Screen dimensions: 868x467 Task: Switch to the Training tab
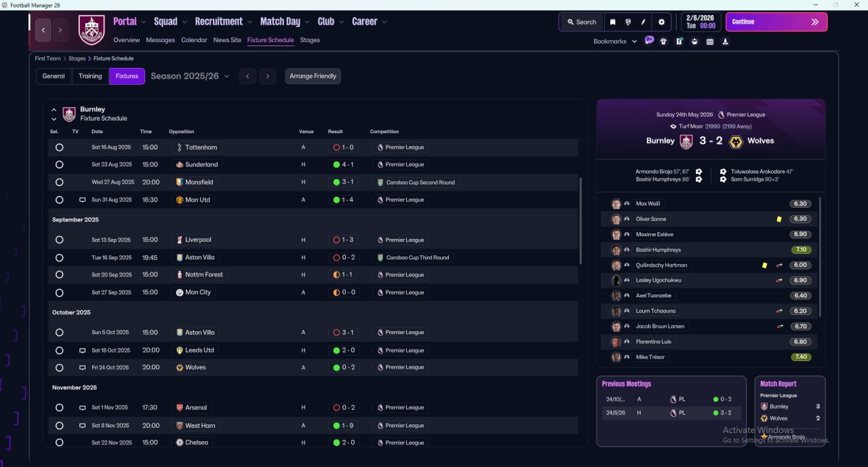(x=90, y=76)
